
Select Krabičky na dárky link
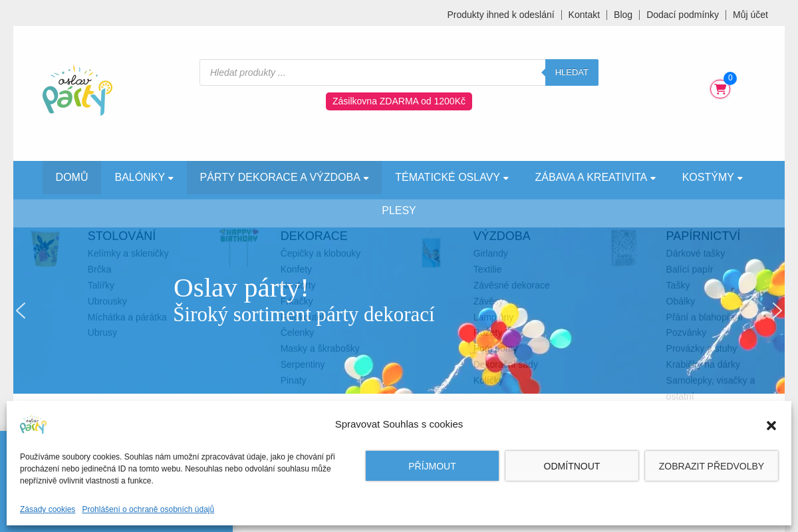click(x=703, y=364)
